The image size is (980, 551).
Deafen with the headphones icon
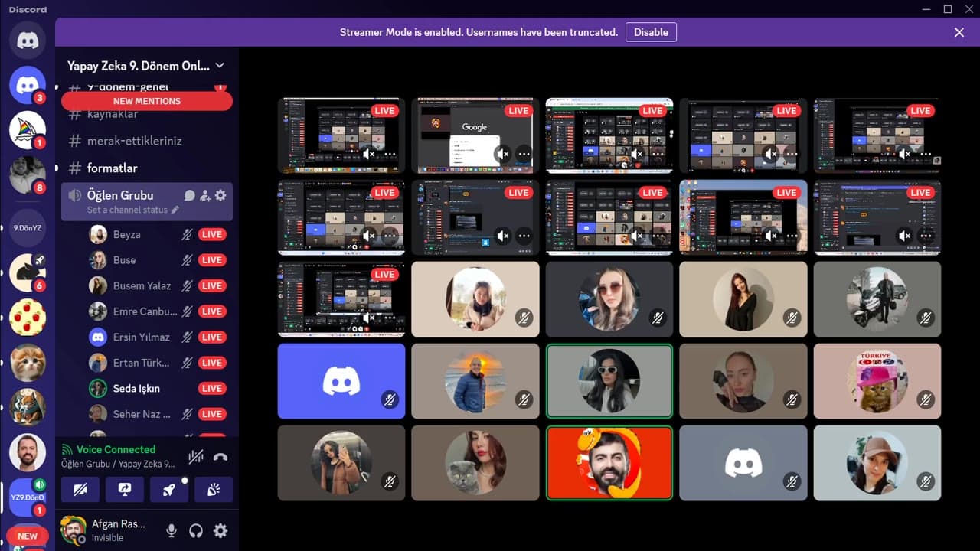[196, 530]
